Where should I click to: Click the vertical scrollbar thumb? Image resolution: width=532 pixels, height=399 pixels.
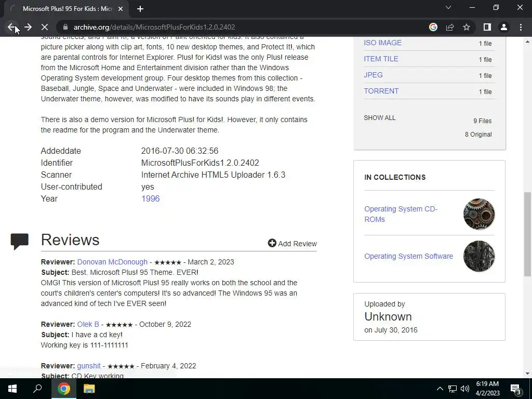(x=527, y=234)
